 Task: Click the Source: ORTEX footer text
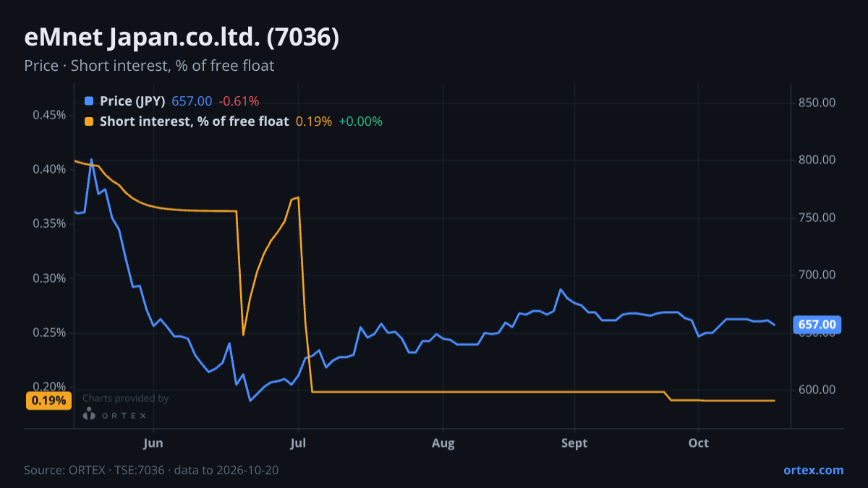pyautogui.click(x=151, y=470)
